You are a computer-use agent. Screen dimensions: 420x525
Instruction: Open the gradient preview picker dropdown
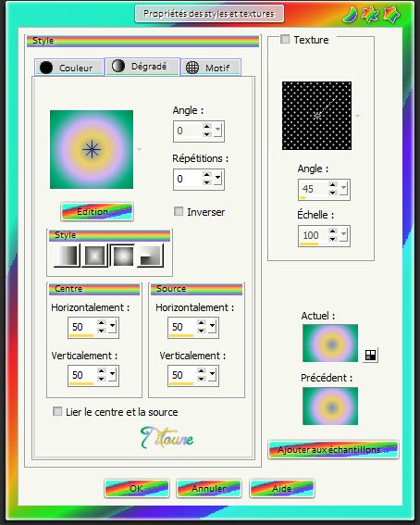(140, 149)
